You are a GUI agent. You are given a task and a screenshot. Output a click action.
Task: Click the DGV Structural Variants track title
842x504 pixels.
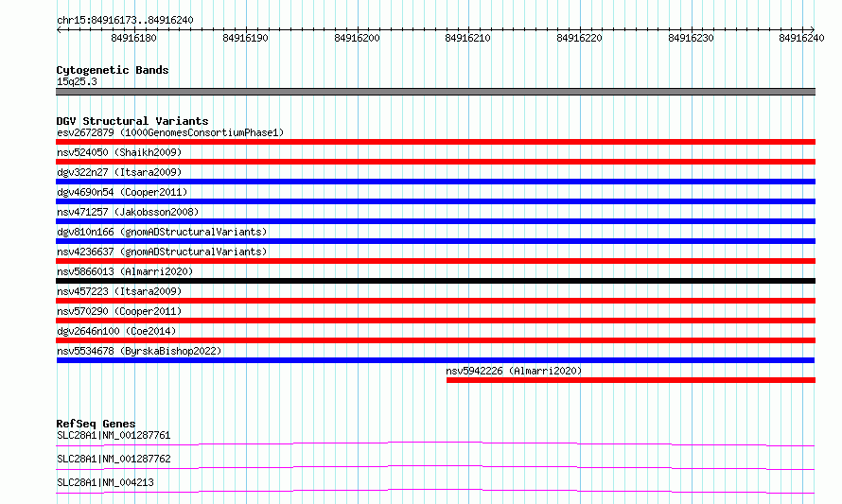click(132, 121)
